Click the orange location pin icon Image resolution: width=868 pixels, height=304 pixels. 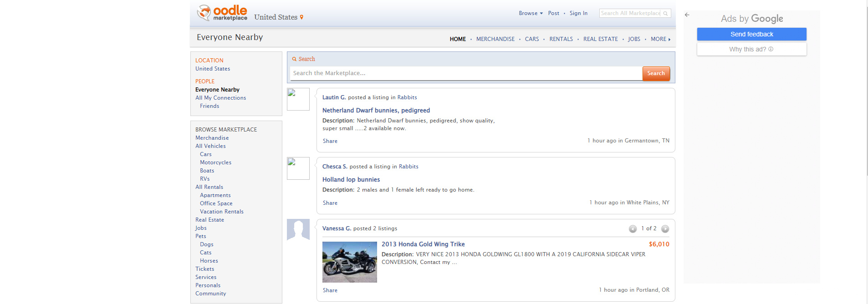click(301, 17)
